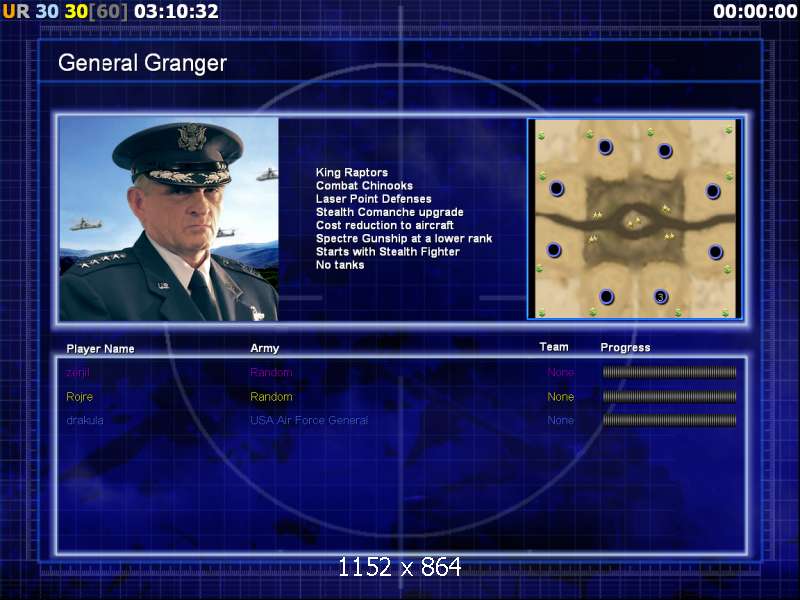Click the Cost reduction to aircraft line
The image size is (800, 600).
tap(385, 226)
